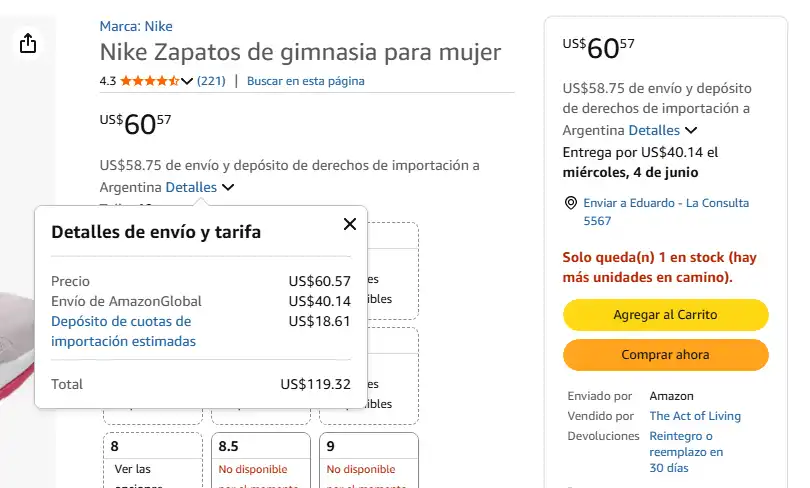Click Detalles link below main price
This screenshot has height=488, width=810.
[191, 187]
